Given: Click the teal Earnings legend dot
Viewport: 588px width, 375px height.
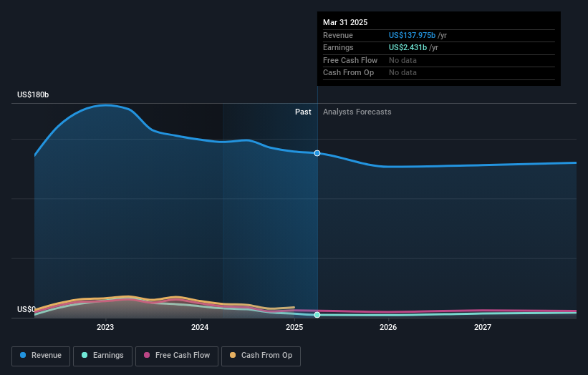Looking at the screenshot, I should click(85, 355).
